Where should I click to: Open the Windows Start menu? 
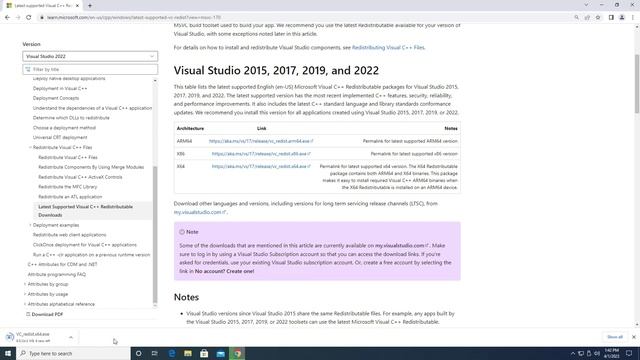coord(8,353)
